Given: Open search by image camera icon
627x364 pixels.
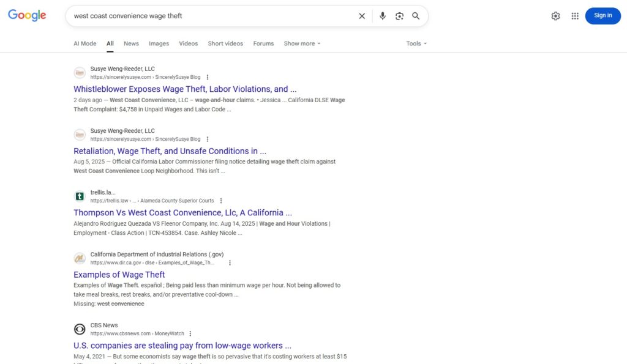Looking at the screenshot, I should coord(399,16).
